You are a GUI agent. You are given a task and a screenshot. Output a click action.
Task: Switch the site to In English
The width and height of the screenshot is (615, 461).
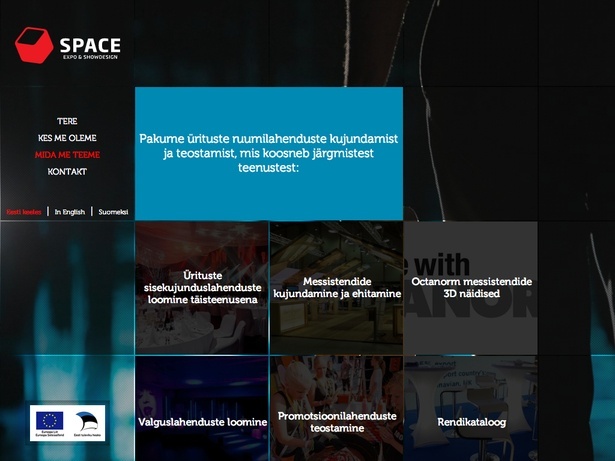pos(70,212)
